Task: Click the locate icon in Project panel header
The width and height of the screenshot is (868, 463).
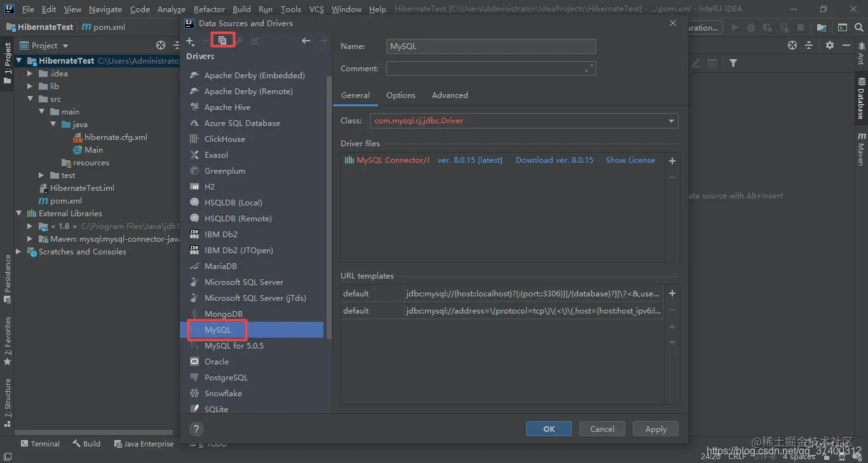Action: [x=161, y=45]
